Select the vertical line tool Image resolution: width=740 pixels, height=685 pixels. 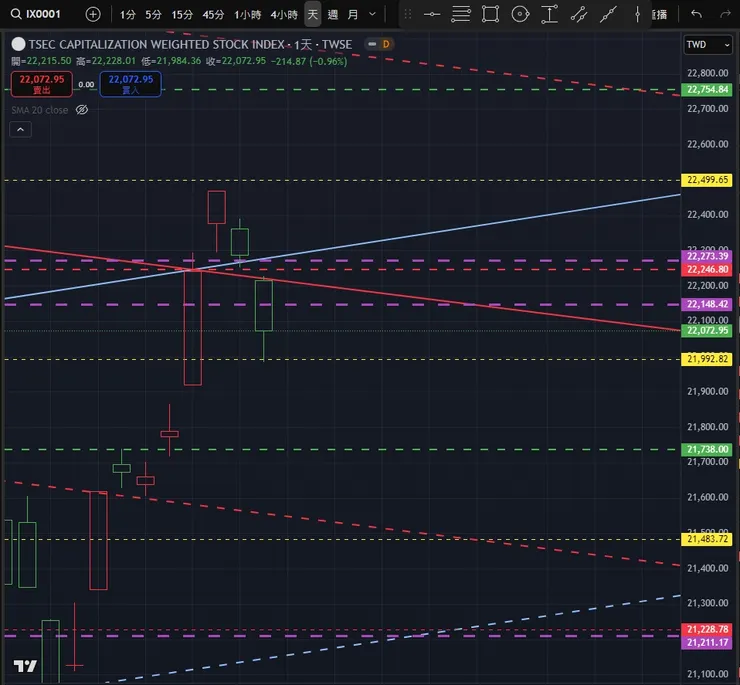pos(638,14)
